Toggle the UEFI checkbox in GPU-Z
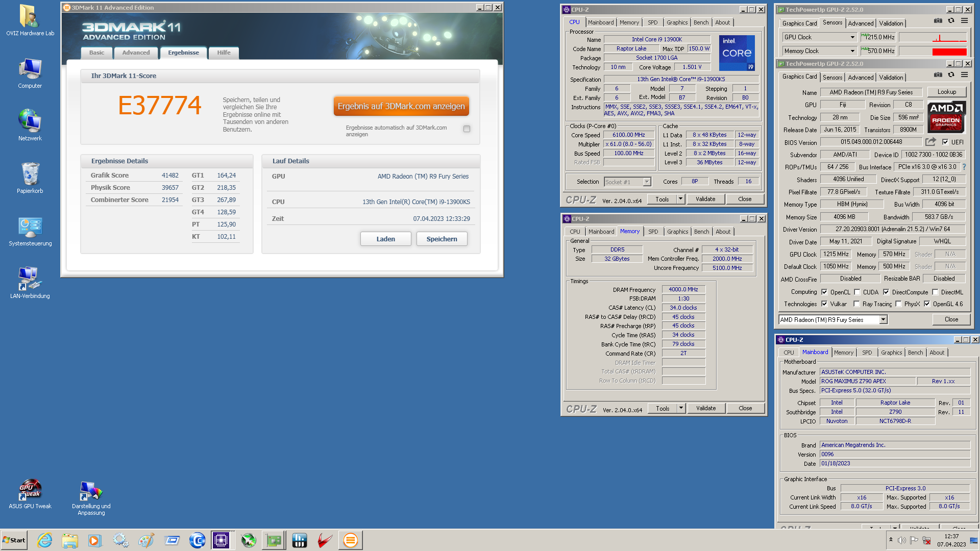The image size is (980, 551). coord(945,142)
